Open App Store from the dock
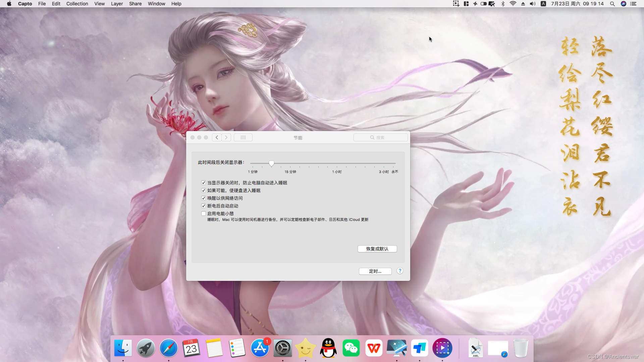This screenshot has width=644, height=362. 260,348
